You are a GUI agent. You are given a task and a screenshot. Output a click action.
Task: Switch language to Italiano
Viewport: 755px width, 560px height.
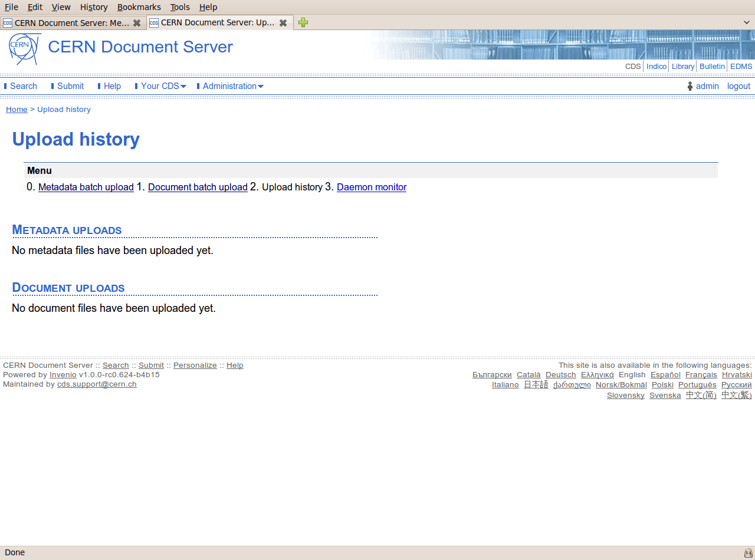(x=505, y=385)
